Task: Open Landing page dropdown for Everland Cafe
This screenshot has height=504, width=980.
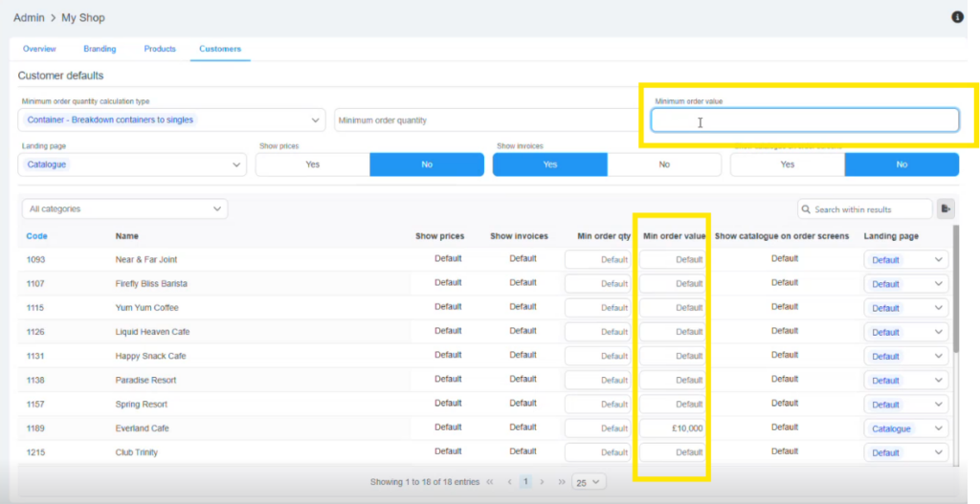Action: pos(906,428)
